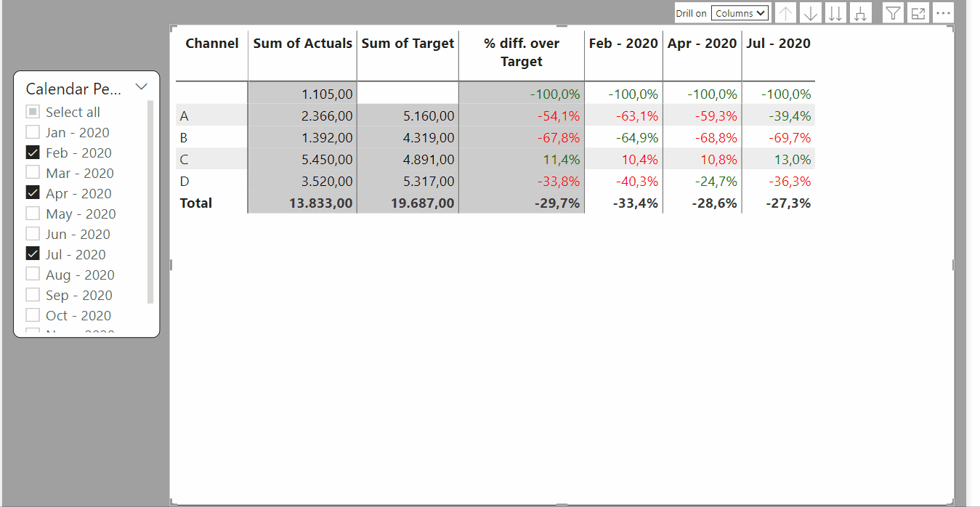Go to next level with double-arrow icon
Image resolution: width=980 pixels, height=507 pixels.
tap(835, 13)
